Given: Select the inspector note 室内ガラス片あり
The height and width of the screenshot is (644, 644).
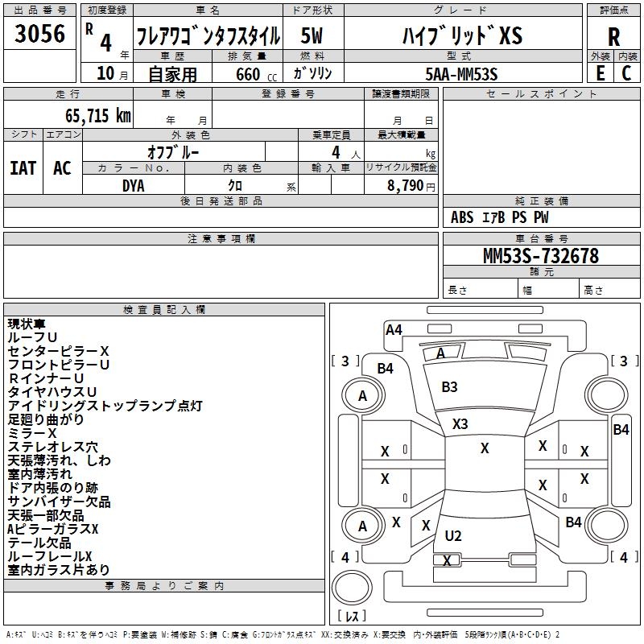Looking at the screenshot, I should [x=58, y=570].
